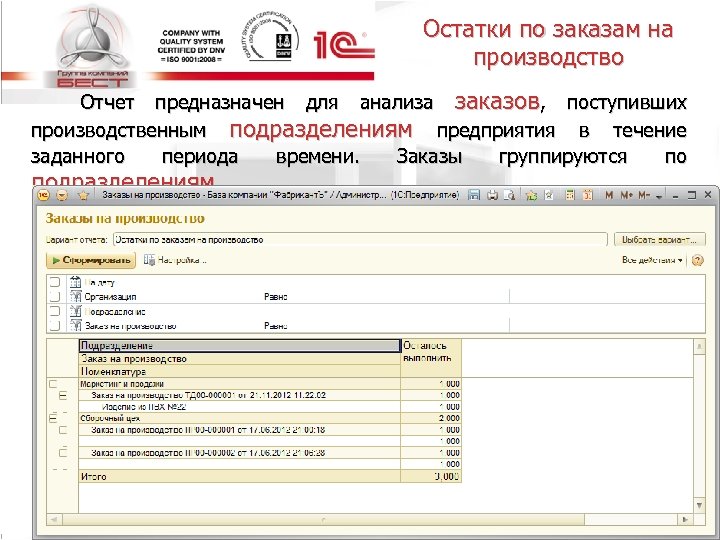This screenshot has height=540, width=720.
Task: Click the small star history icon
Action: (x=549, y=195)
